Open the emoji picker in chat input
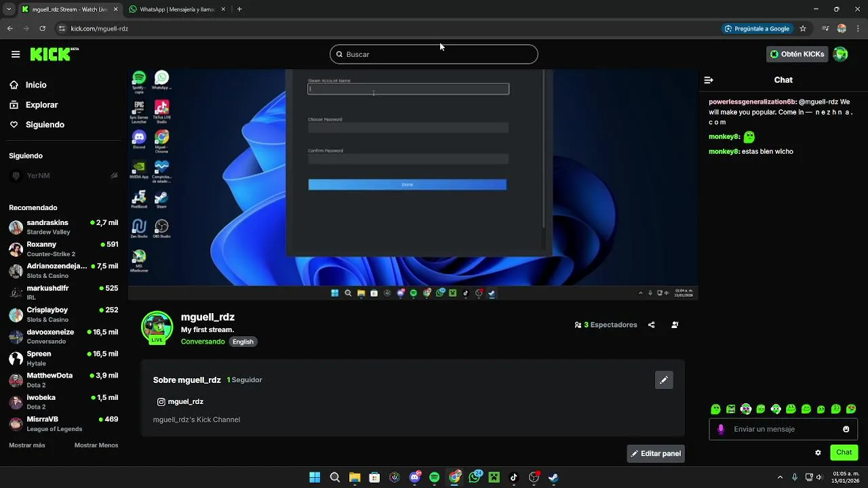This screenshot has width=868, height=488. coord(846,429)
